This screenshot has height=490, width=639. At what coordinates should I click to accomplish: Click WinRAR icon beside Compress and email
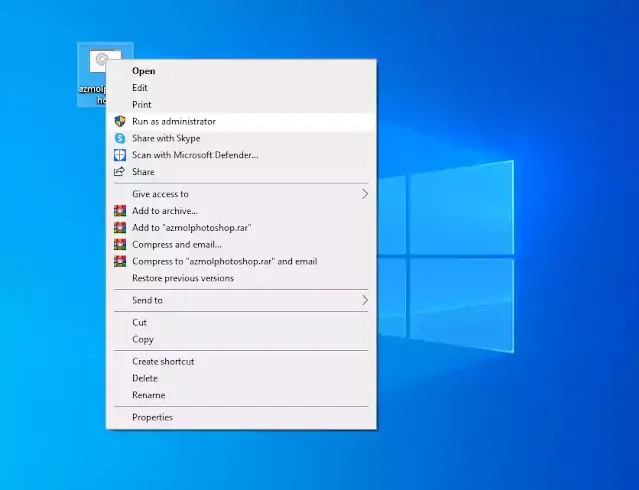[120, 245]
